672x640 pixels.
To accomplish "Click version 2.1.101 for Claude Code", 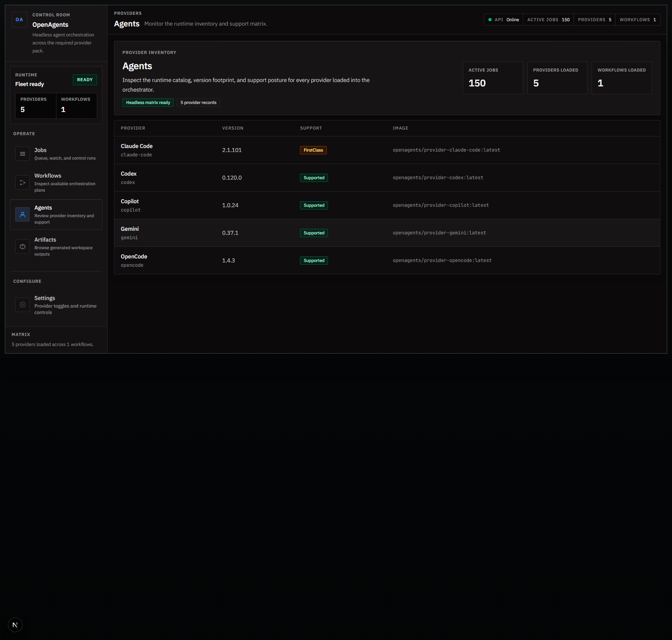I will [x=232, y=150].
